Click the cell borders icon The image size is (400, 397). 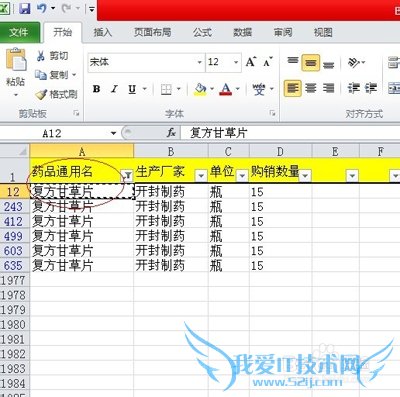[166, 89]
